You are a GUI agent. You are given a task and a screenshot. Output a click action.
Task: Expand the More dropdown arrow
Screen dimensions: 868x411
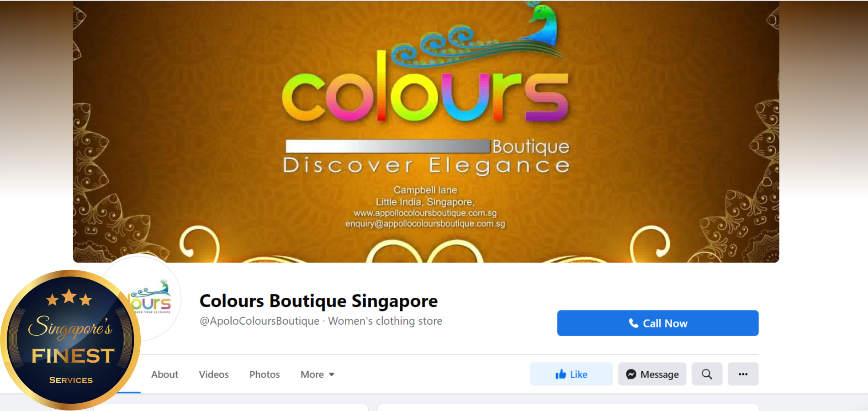coord(332,374)
